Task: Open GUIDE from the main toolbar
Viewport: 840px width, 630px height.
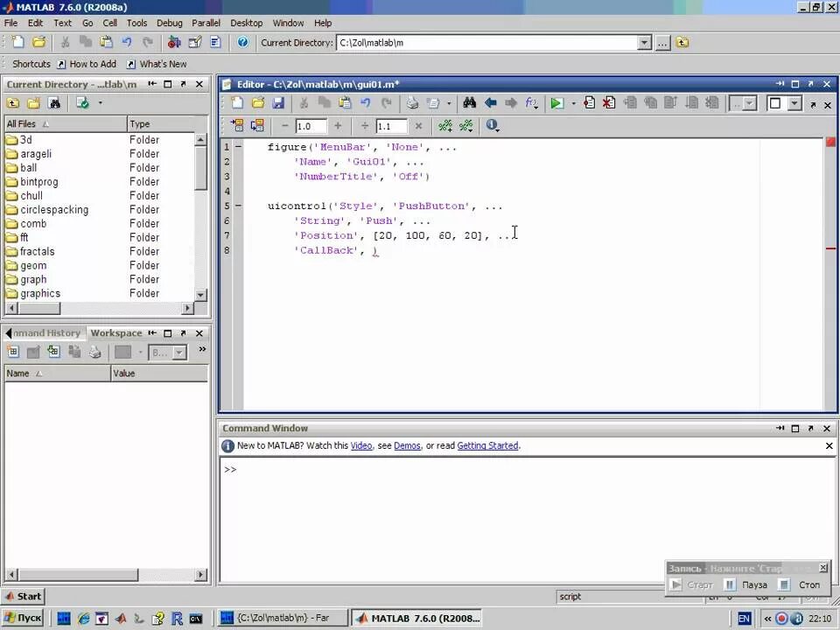Action: click(195, 42)
